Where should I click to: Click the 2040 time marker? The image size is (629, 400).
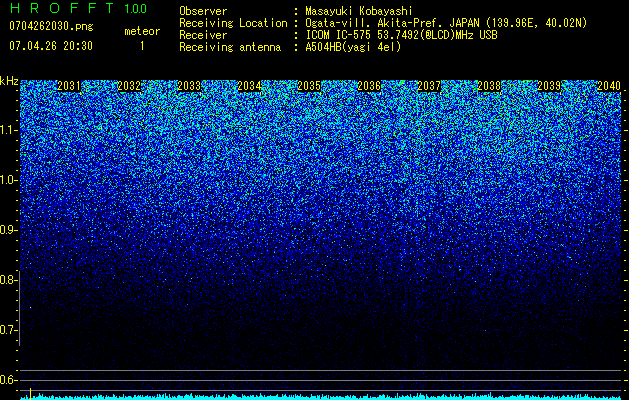pyautogui.click(x=609, y=86)
